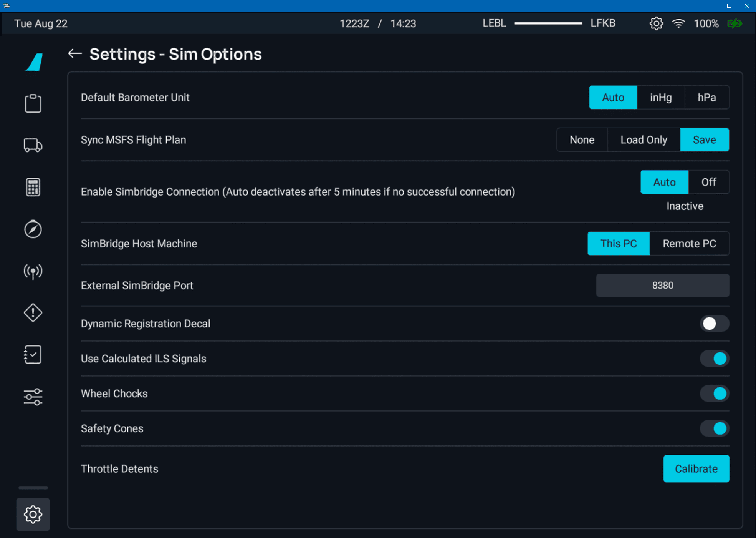Viewport: 756px width, 538px height.
Task: Choose Remote PC as SimBridge host
Action: click(689, 244)
